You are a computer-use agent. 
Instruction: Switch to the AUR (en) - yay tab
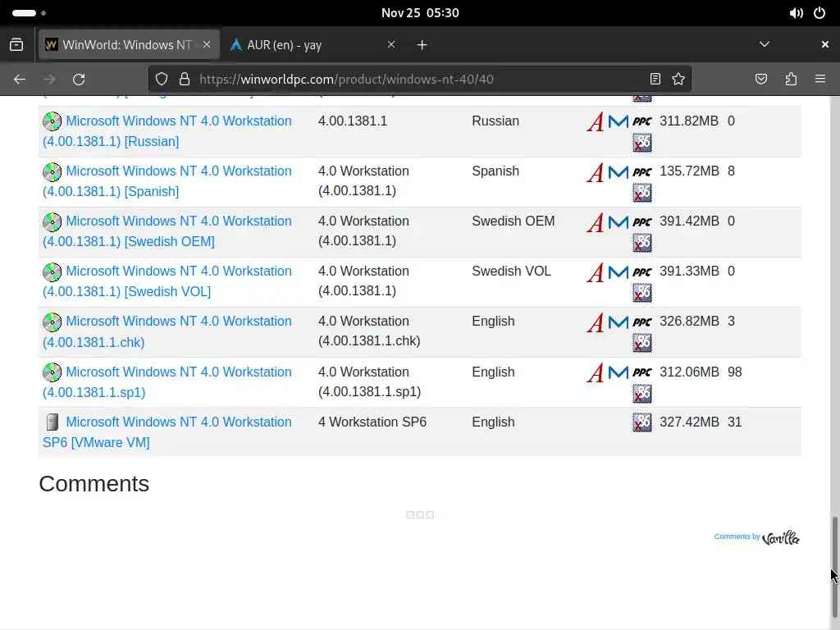click(314, 45)
